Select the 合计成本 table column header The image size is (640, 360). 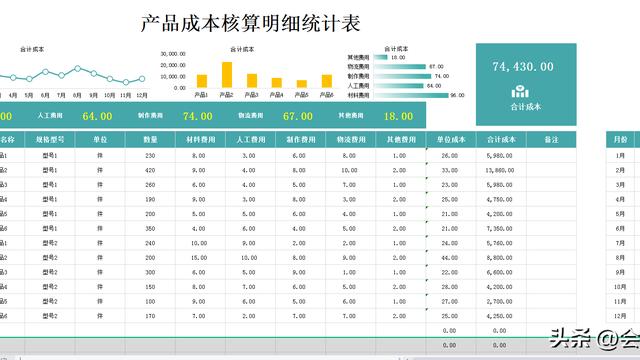click(501, 140)
